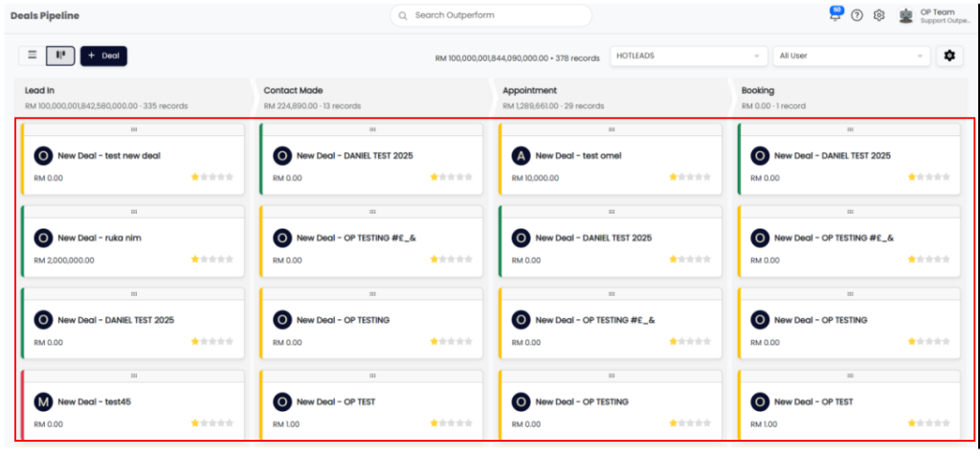
Task: Click avatar 'M' on 'test45' card
Action: 42,401
